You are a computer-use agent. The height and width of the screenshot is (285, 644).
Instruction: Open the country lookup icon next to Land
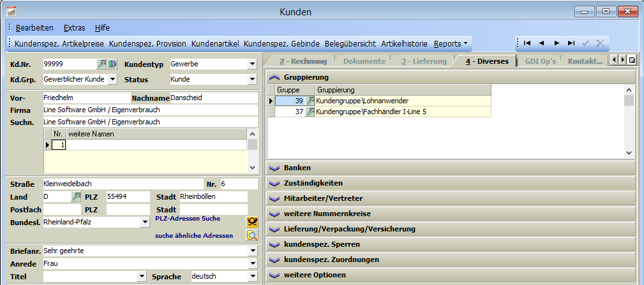click(76, 197)
